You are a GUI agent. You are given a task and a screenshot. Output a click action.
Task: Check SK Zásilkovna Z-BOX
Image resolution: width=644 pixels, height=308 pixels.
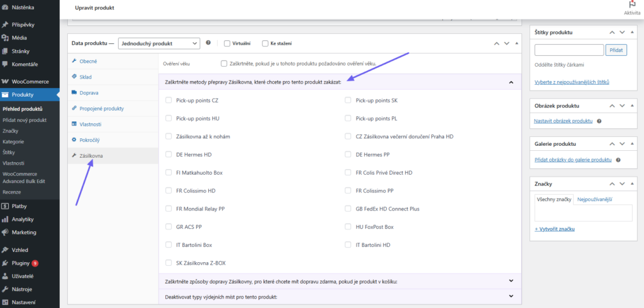tap(169, 263)
